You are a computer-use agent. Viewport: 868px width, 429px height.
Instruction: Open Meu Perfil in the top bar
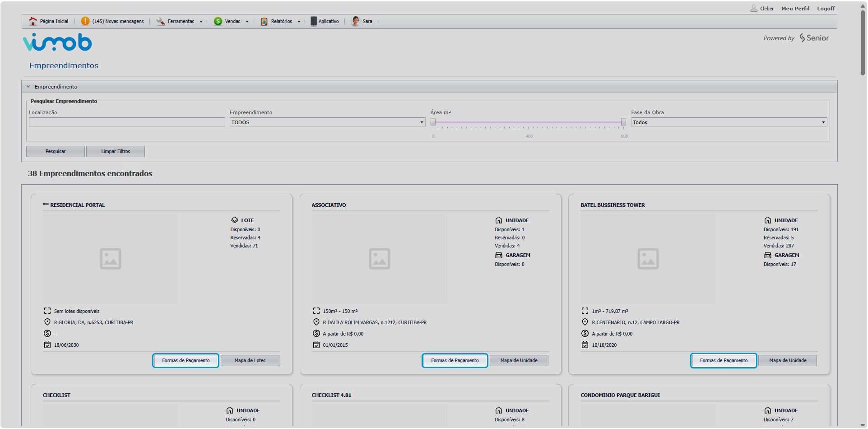(x=795, y=9)
